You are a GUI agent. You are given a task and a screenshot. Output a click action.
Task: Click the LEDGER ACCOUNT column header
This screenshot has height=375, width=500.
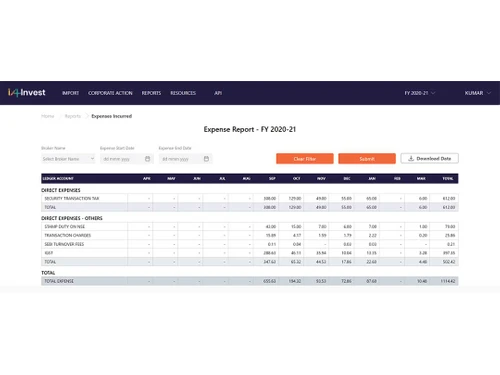[58, 179]
